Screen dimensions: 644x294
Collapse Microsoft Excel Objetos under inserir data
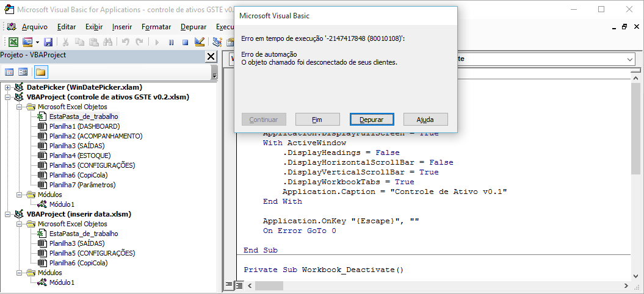19,224
